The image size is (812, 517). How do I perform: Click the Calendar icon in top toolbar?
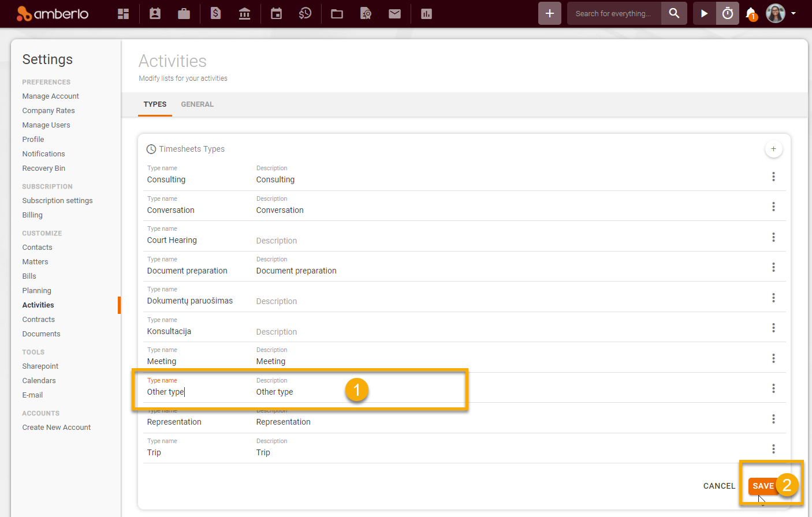tap(275, 13)
